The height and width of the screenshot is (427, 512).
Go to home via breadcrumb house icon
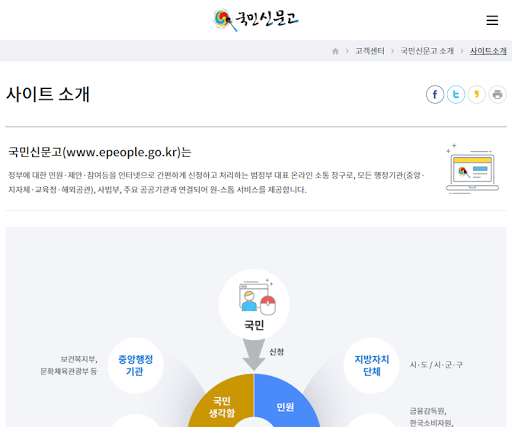point(335,51)
